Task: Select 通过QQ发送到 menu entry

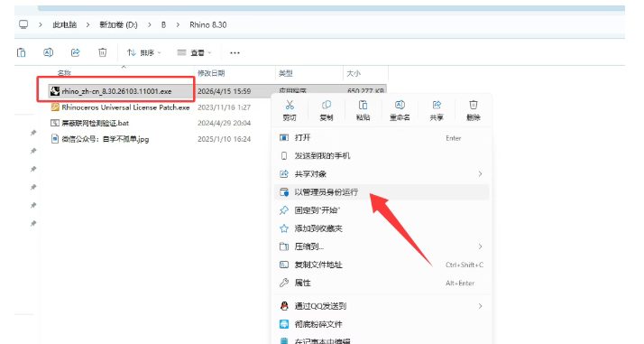Action: [382, 306]
